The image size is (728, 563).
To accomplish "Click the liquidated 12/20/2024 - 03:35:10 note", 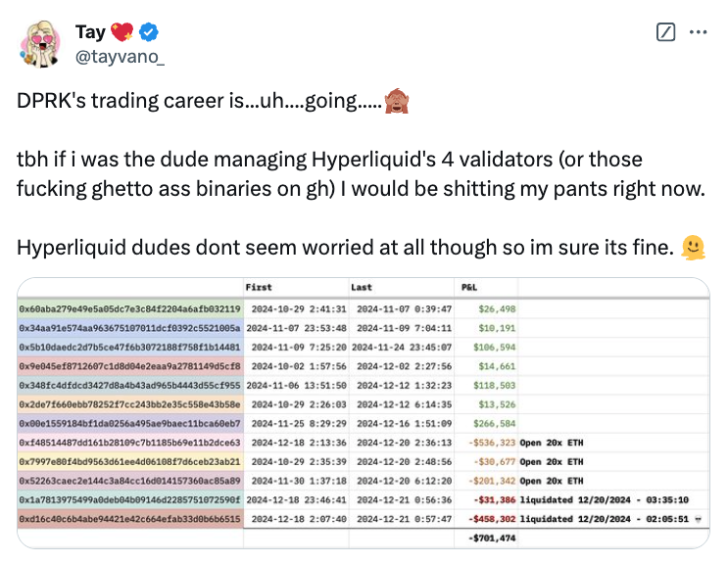I will [x=604, y=500].
